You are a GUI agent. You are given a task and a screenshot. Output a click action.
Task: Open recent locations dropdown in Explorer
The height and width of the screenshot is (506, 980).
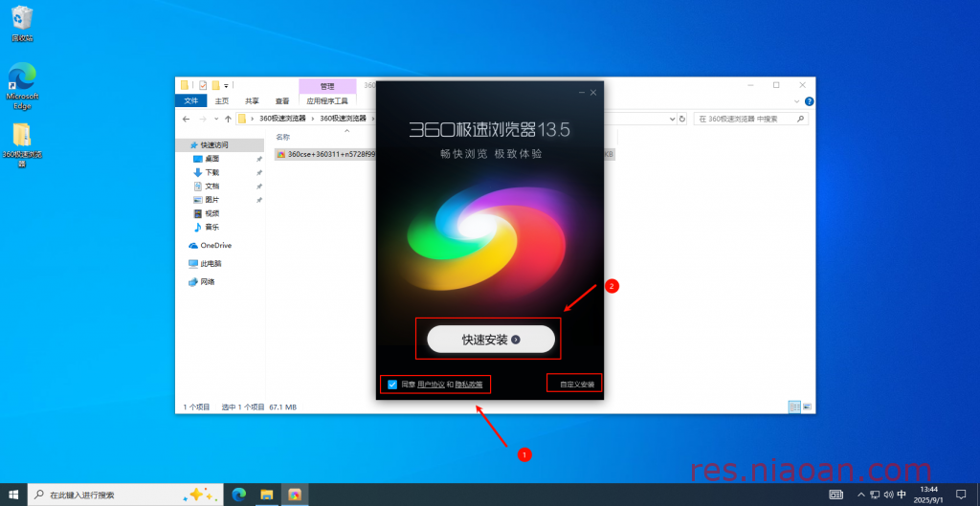coord(216,119)
